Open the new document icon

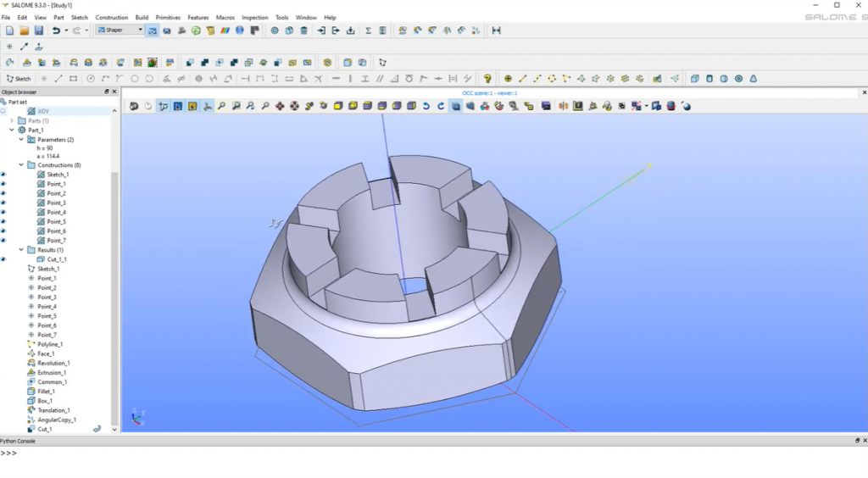tap(10, 31)
